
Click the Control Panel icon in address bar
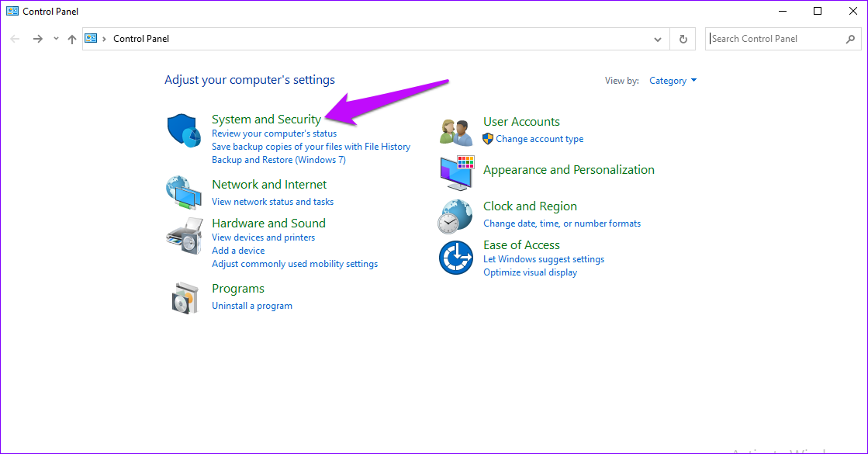(x=91, y=38)
